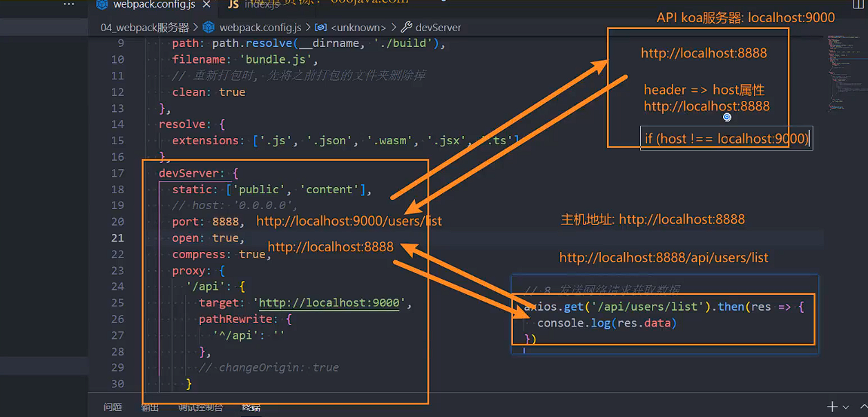Click the webpack icon in the breadcrumb path
Viewport: 868px width, 417px height.
click(x=209, y=28)
